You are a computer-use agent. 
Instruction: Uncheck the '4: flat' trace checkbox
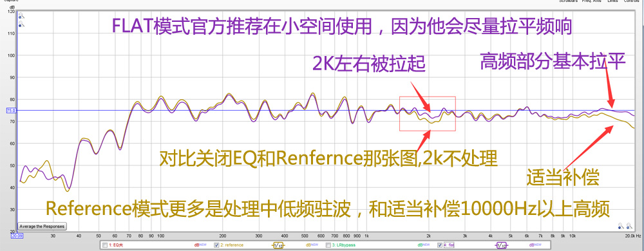(x=440, y=245)
